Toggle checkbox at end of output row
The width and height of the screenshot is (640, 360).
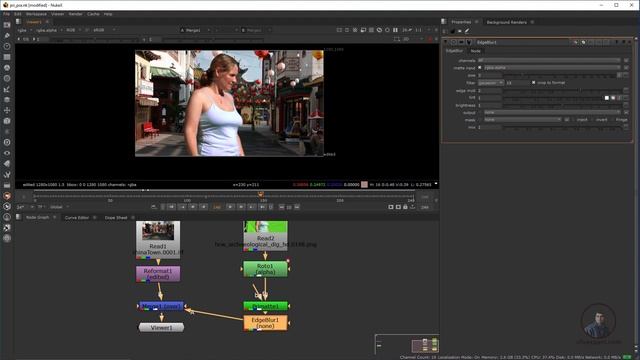626,113
